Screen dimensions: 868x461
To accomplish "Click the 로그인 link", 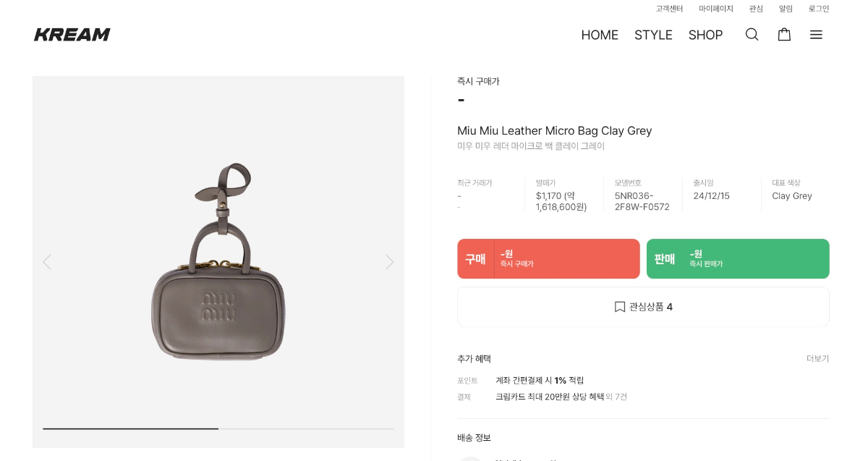I will tap(819, 9).
